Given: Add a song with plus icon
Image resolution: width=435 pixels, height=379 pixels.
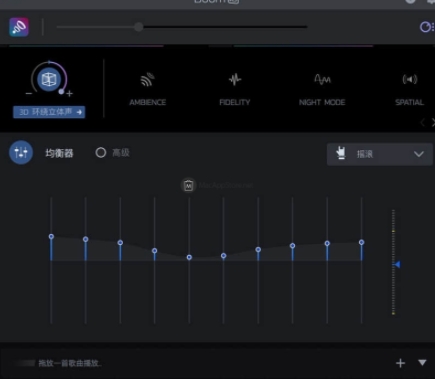Looking at the screenshot, I should [x=400, y=363].
